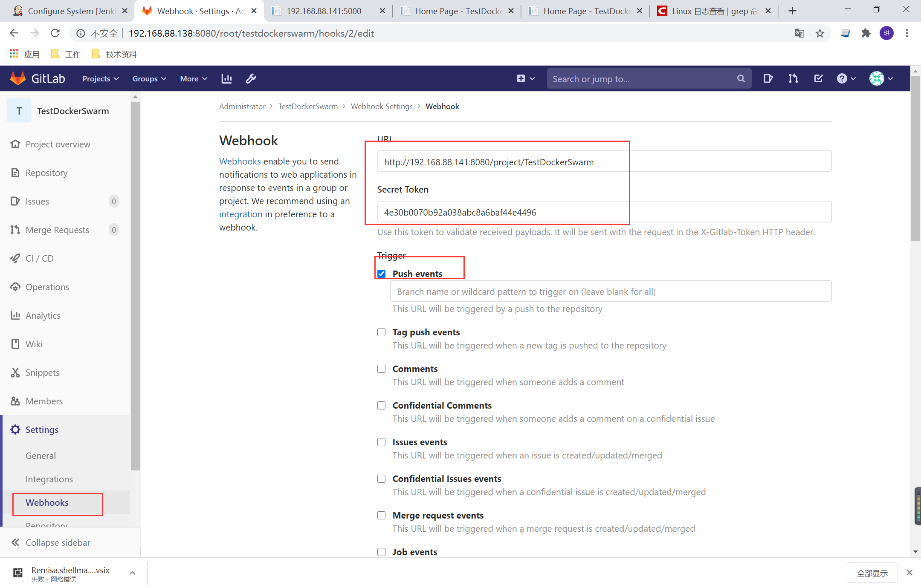Click the integration link in description
The image size is (921, 588).
(x=241, y=214)
